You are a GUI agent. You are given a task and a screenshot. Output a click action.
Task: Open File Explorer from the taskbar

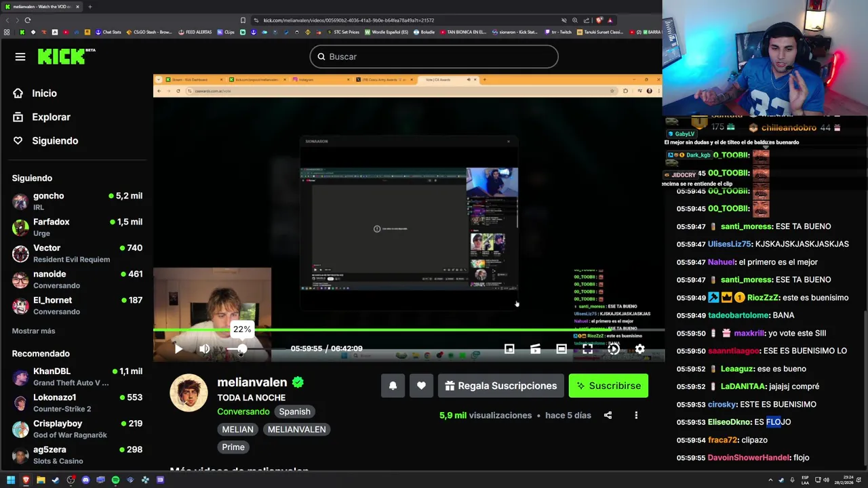click(x=41, y=480)
